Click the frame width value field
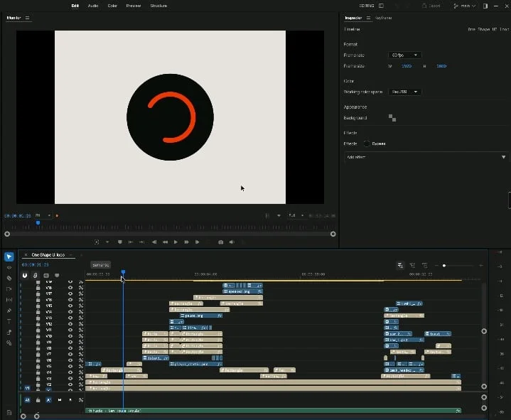511x420 pixels. click(407, 66)
